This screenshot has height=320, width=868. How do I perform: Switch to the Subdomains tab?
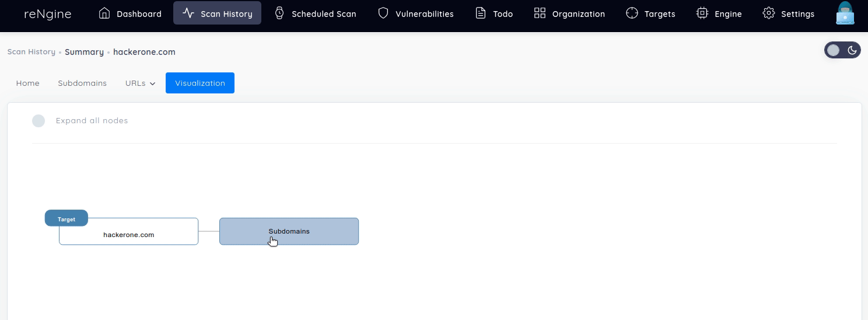click(x=82, y=83)
